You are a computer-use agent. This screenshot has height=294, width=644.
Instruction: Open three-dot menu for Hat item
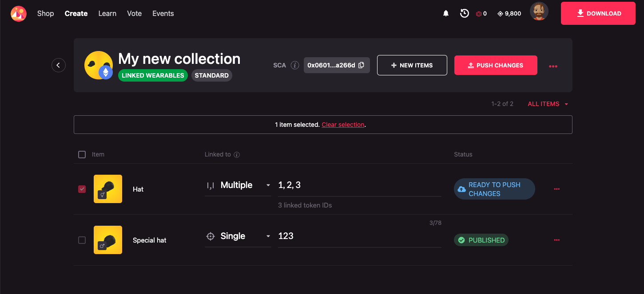[x=557, y=189]
